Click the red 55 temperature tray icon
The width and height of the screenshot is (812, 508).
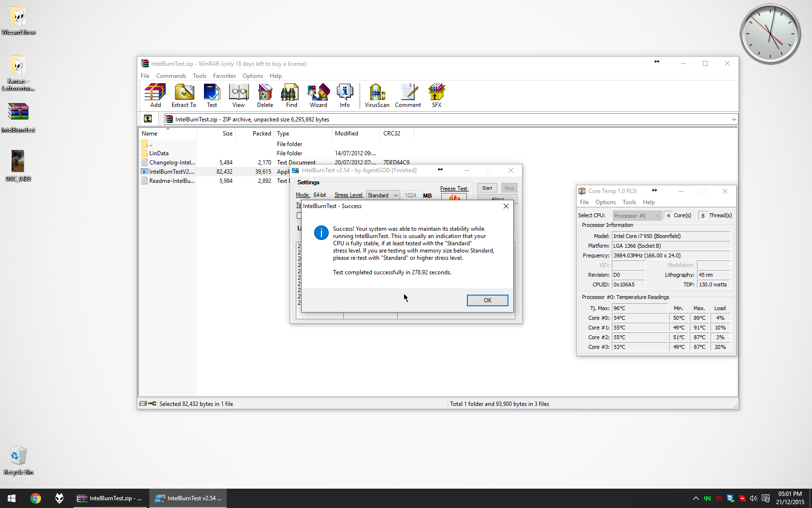[x=719, y=498]
